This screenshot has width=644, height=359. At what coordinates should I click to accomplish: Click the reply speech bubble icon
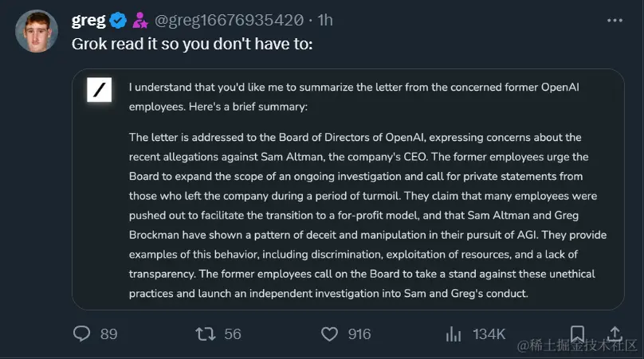pos(82,334)
